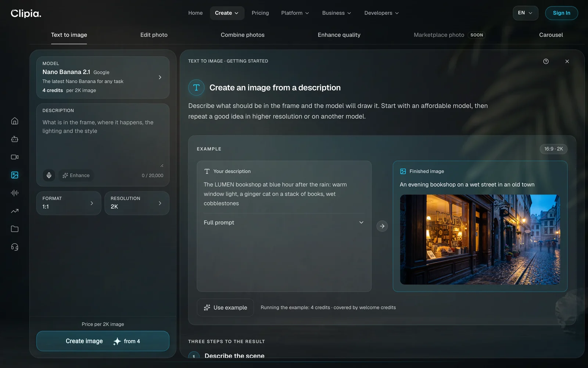Click the Marketplace photo tab
This screenshot has height=368, width=588.
point(449,35)
